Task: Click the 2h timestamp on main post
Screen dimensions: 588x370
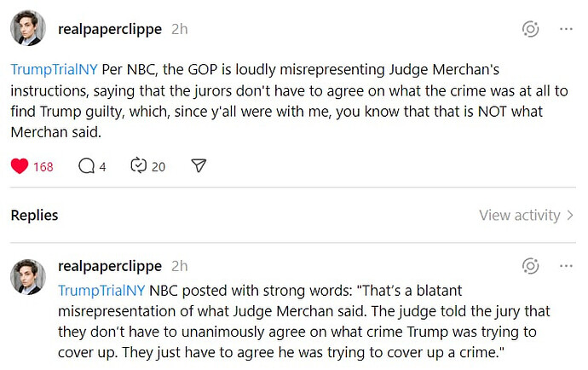Action: pos(180,29)
